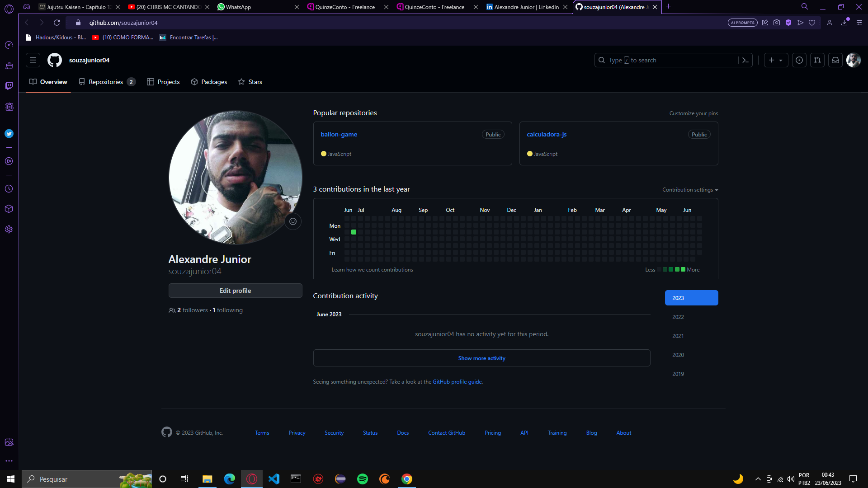The image size is (868, 488).
Task: Open the GitHub hamburger navigation menu
Action: click(x=33, y=60)
